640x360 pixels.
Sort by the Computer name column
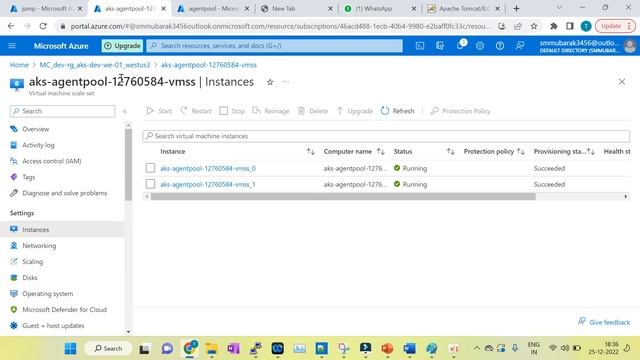coord(381,151)
